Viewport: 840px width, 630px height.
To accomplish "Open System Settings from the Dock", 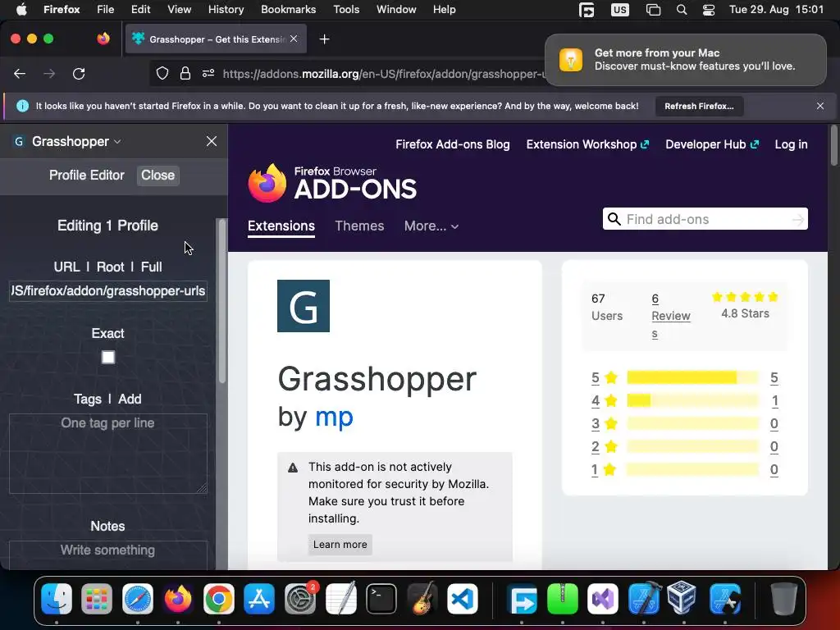I will pyautogui.click(x=300, y=598).
